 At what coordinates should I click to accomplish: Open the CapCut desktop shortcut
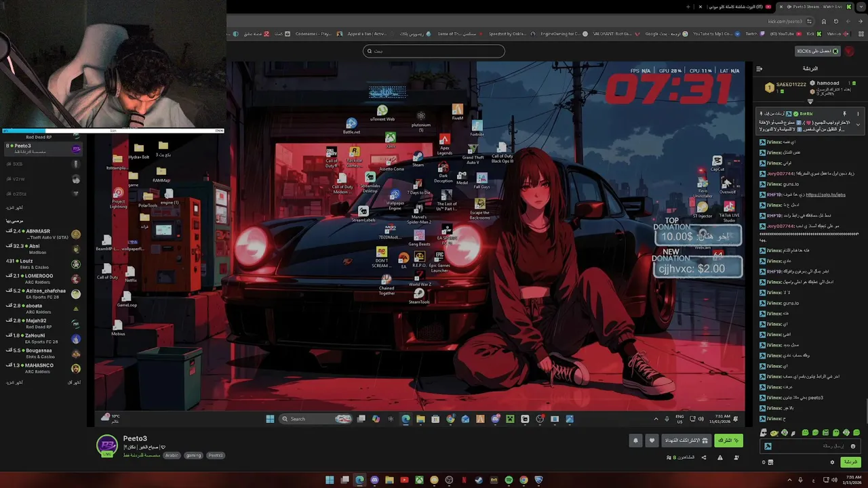(x=717, y=163)
